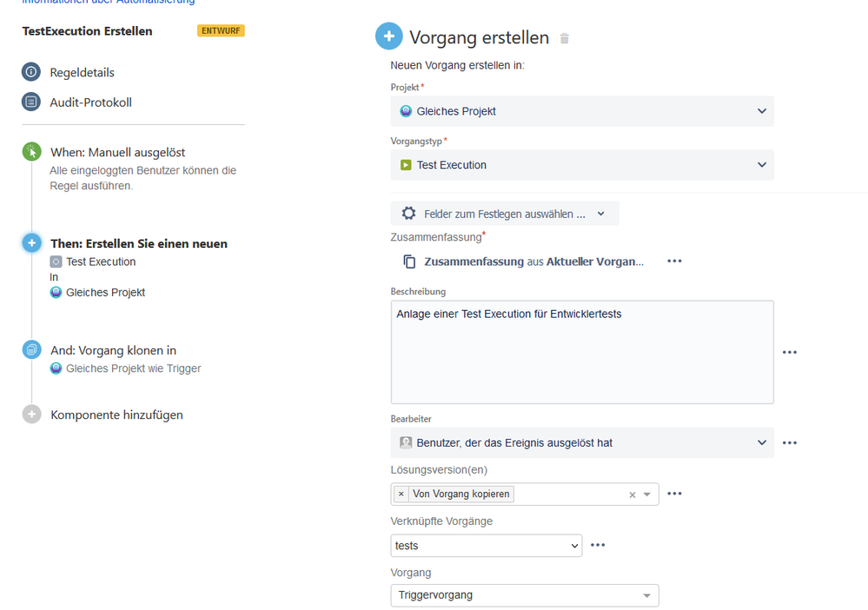Screen dimensions: 868x610
Task: Select the blue plus Then action icon
Action: (31, 243)
